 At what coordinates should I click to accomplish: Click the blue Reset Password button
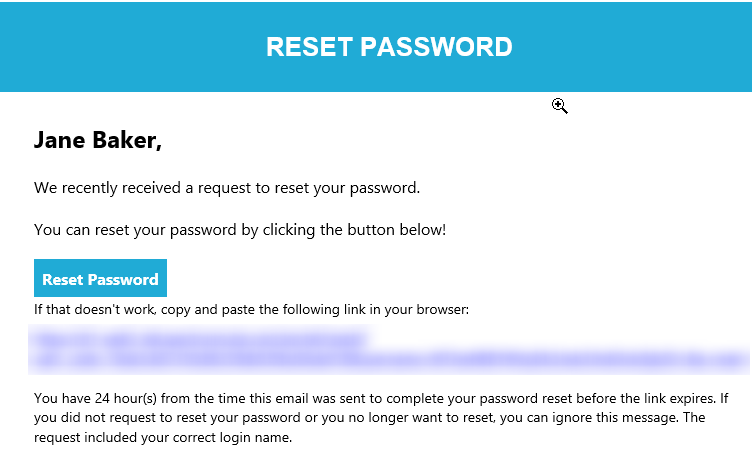(x=100, y=278)
